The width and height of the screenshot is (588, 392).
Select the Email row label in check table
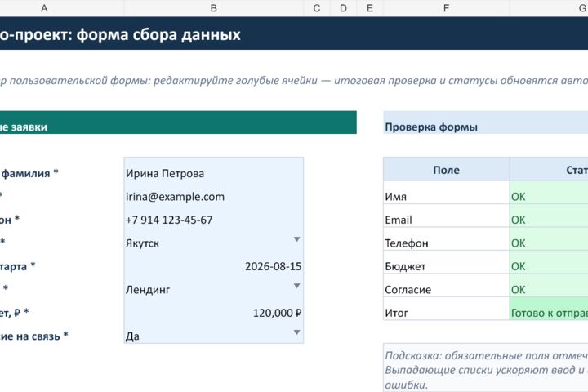pos(446,216)
